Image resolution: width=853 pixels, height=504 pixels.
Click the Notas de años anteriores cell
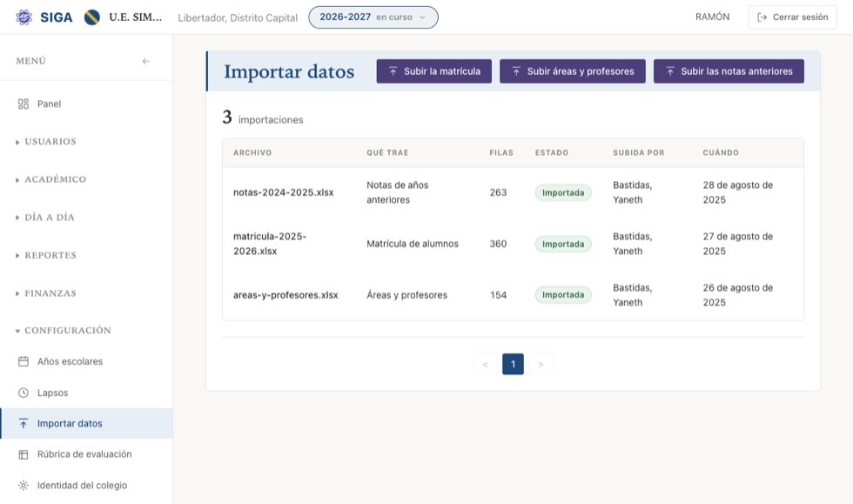coord(398,192)
